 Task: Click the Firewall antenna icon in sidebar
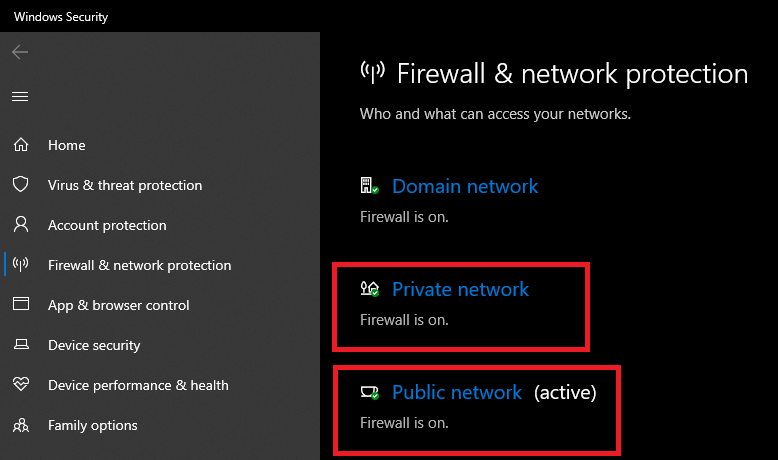click(20, 265)
